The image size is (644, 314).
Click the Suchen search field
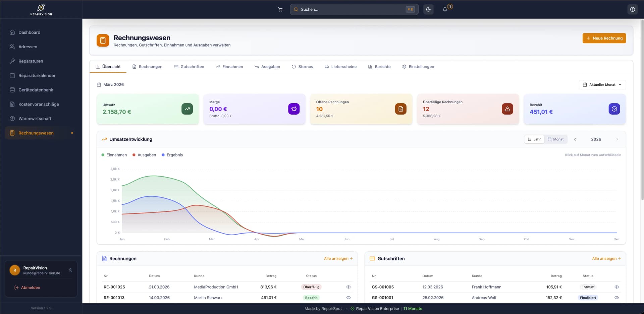point(352,9)
